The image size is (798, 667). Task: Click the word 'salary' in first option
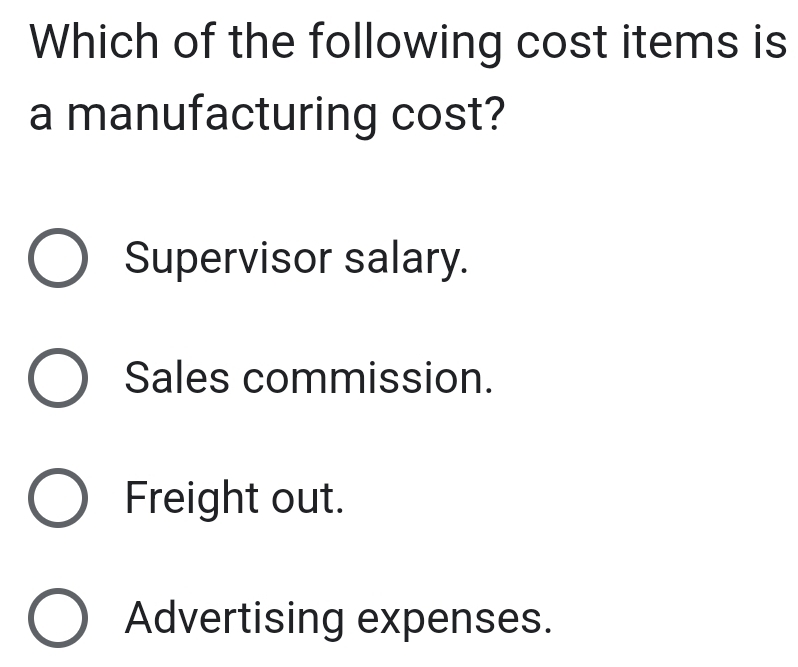(402, 259)
